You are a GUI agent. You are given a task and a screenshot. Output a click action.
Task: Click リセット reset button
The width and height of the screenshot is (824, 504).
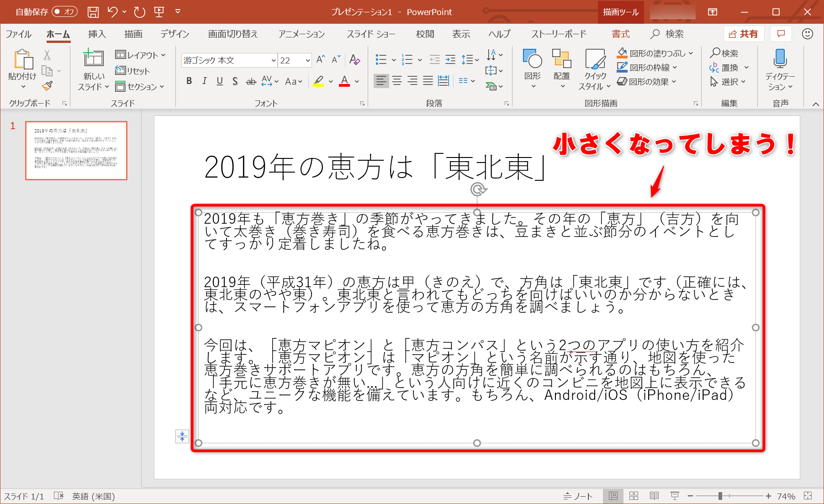[x=132, y=71]
